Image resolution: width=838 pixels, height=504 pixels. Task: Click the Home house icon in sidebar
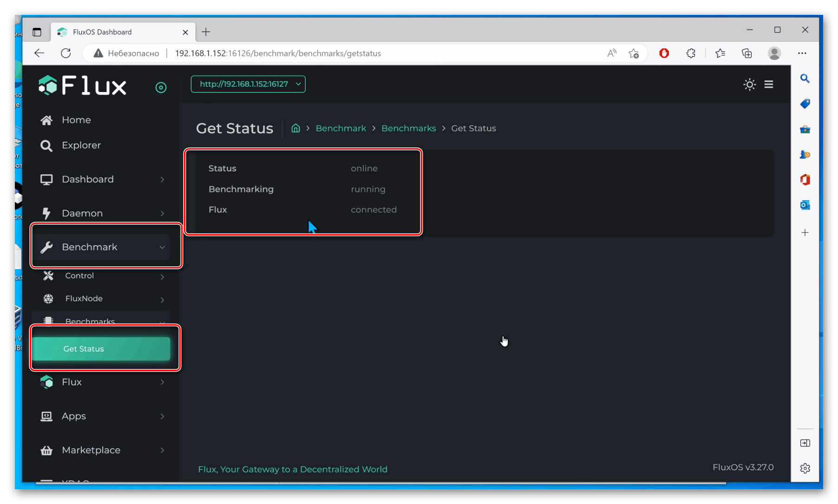pos(46,120)
